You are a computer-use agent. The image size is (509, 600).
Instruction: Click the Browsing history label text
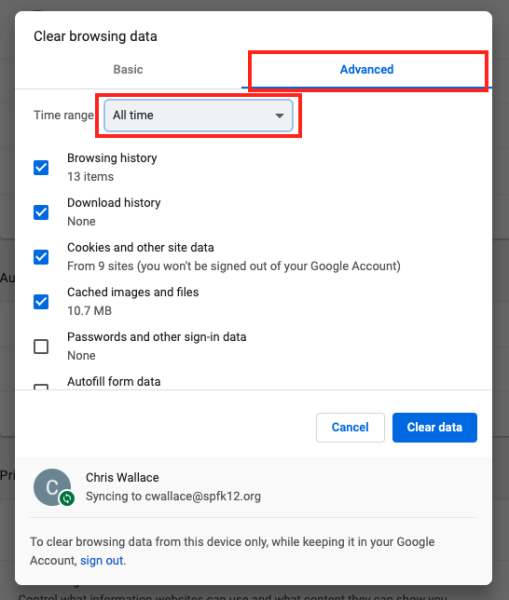point(112,158)
